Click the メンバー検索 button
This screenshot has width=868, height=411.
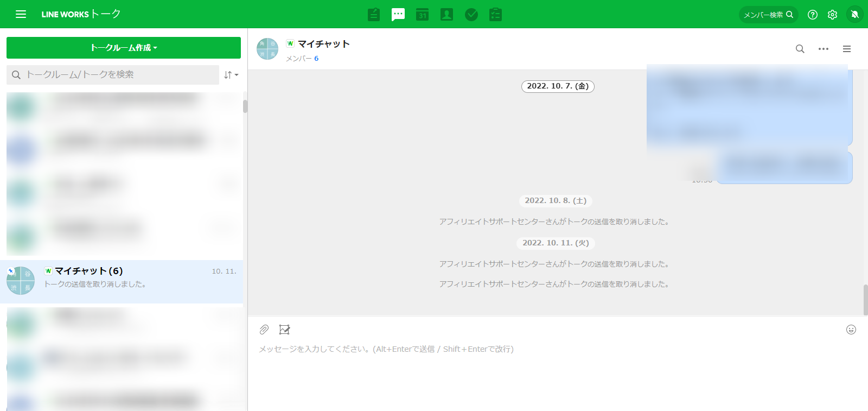tap(768, 15)
